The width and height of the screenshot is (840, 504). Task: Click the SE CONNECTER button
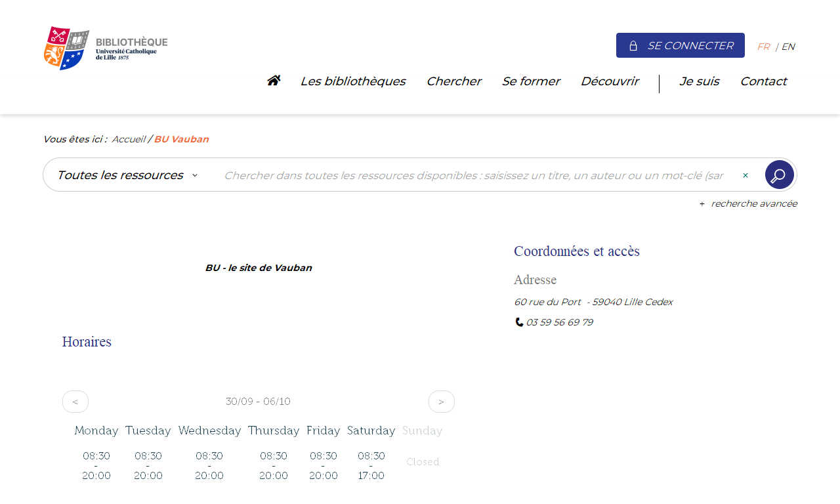pos(681,45)
